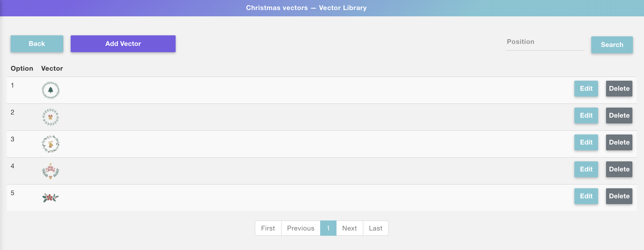Click the Christmas tree wreath vector thumbnail
This screenshot has height=250, width=644.
[51, 90]
